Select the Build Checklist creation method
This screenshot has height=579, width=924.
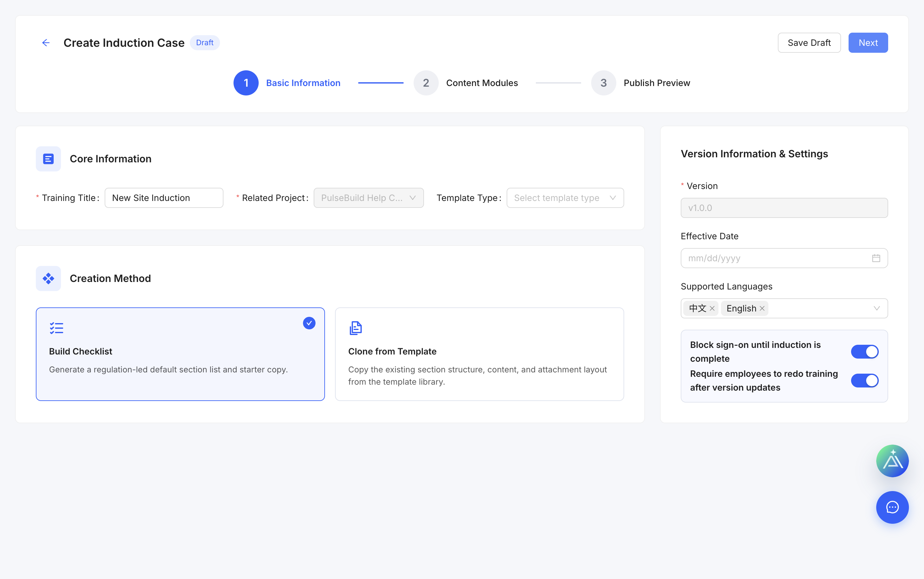(x=180, y=354)
